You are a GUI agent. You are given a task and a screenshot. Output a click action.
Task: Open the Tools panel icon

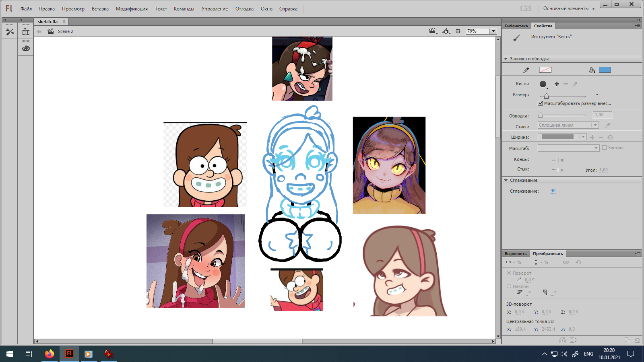tap(10, 32)
